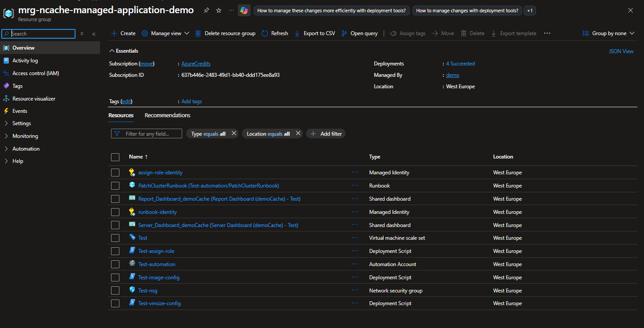Click Export to CSV

[x=315, y=33]
